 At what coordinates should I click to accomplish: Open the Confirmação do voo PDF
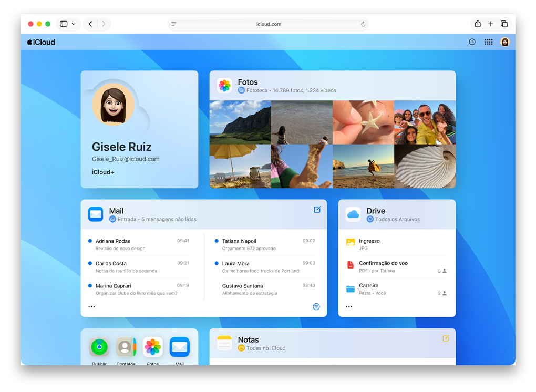[x=396, y=267]
